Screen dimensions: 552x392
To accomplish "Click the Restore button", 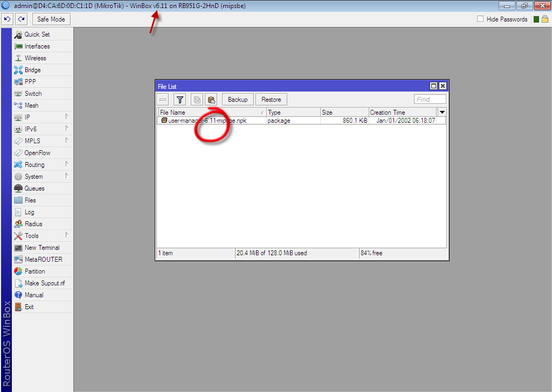I will click(x=271, y=100).
